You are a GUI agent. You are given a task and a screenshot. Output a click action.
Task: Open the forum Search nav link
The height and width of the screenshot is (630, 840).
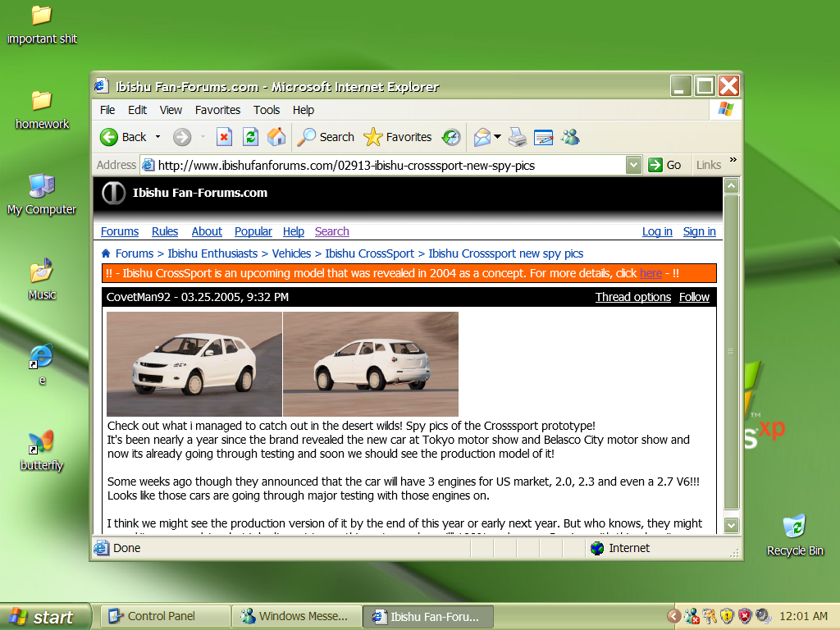tap(332, 231)
